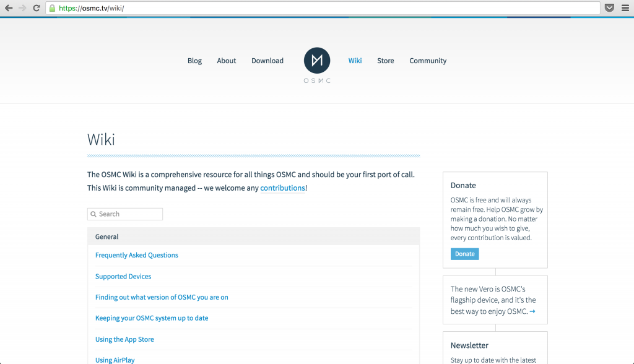Visit the Community navigation item

click(x=428, y=61)
